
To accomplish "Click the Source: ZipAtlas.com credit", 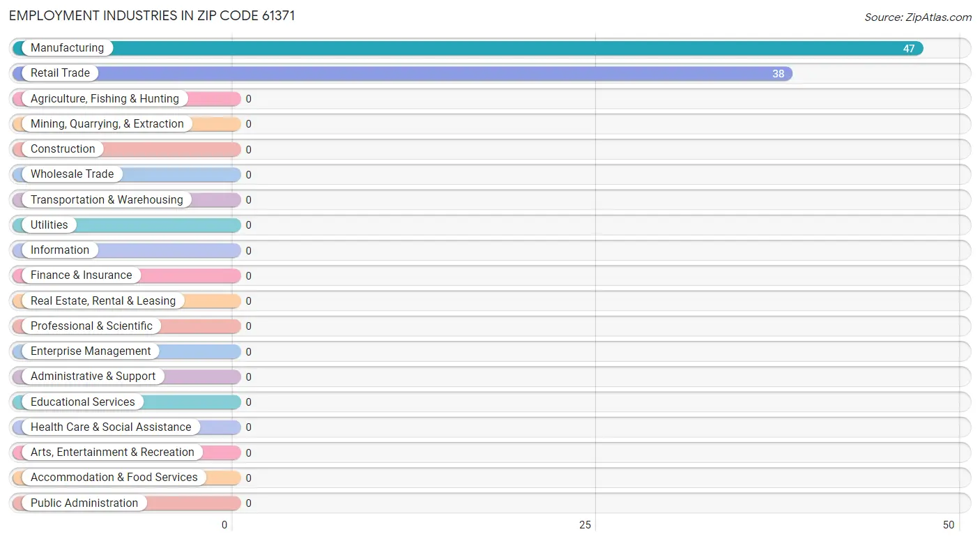I will 918,17.
